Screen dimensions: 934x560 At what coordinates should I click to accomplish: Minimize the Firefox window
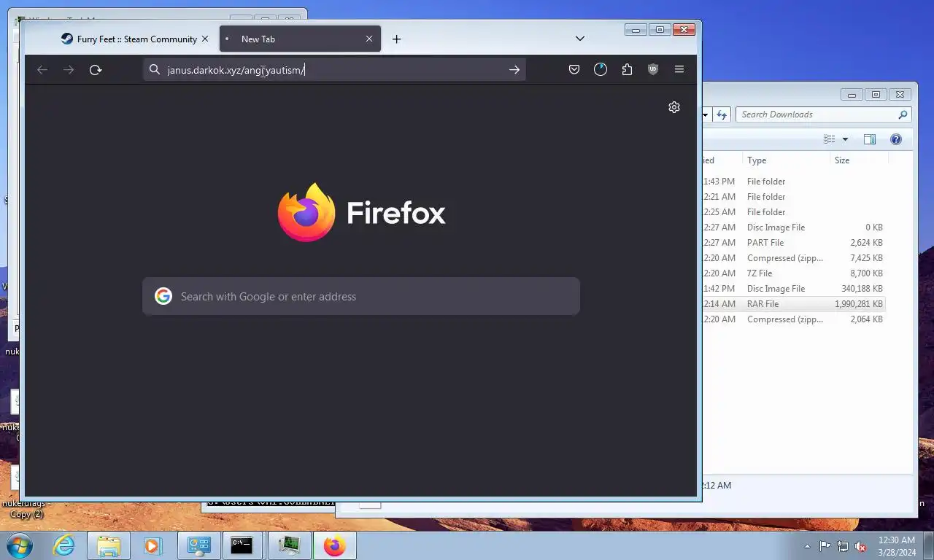pos(636,30)
